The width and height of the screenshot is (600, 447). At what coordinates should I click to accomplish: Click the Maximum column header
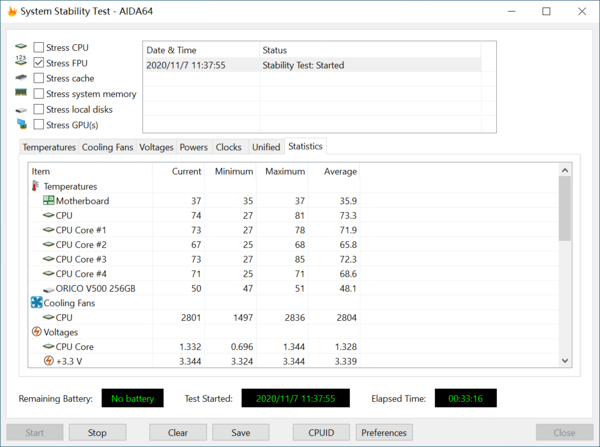(282, 171)
